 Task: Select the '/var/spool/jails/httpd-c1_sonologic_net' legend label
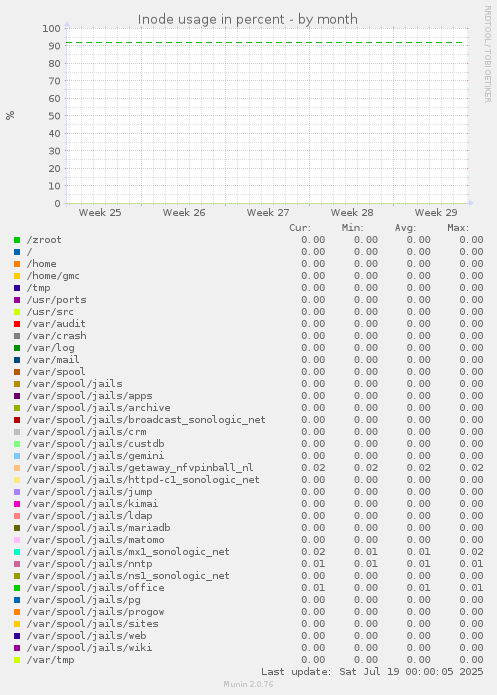(143, 479)
